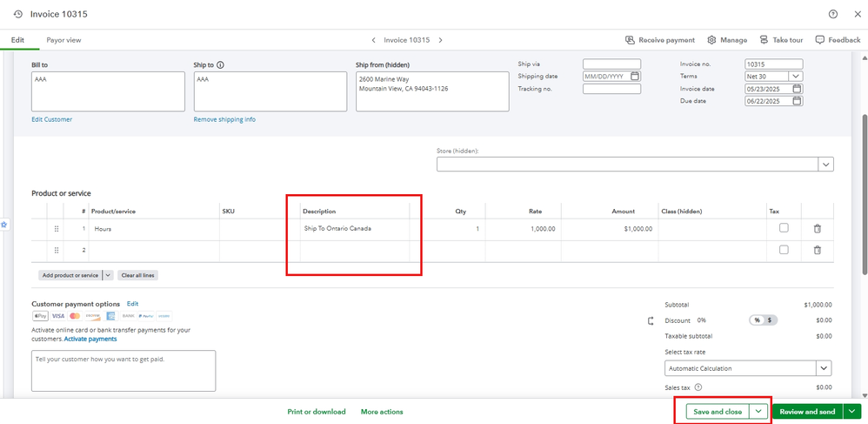Click Edit next to Customer payment options
The width and height of the screenshot is (868, 424).
(x=133, y=304)
